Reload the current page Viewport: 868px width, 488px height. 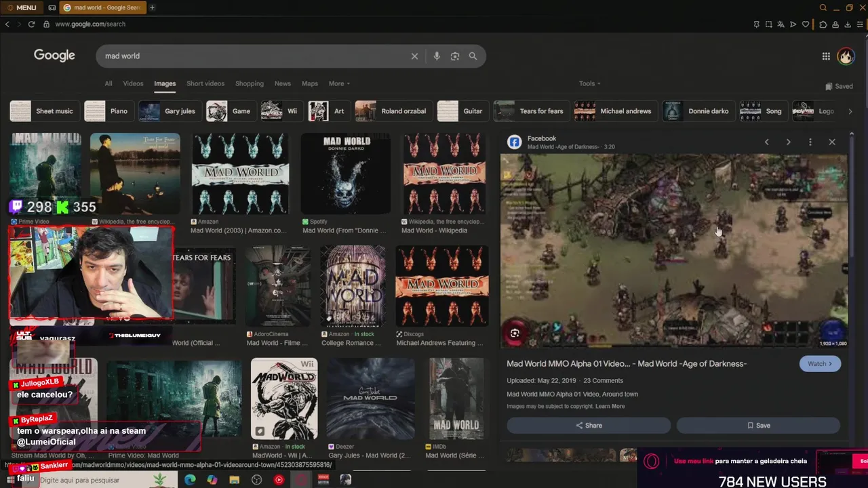pyautogui.click(x=31, y=24)
